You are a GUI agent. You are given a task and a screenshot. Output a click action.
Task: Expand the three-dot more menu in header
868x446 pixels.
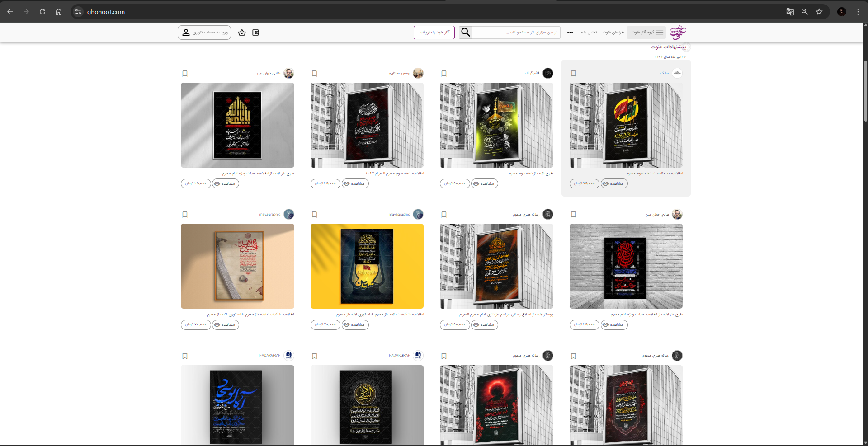pos(570,33)
